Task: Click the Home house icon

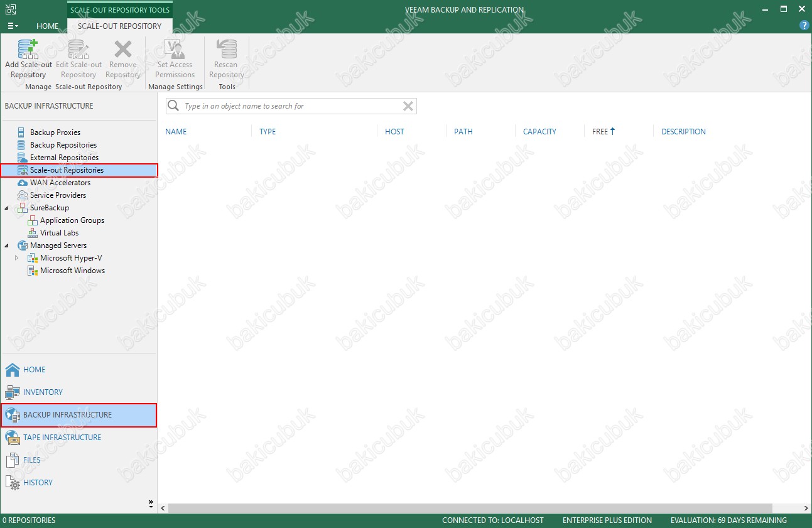Action: (x=13, y=370)
